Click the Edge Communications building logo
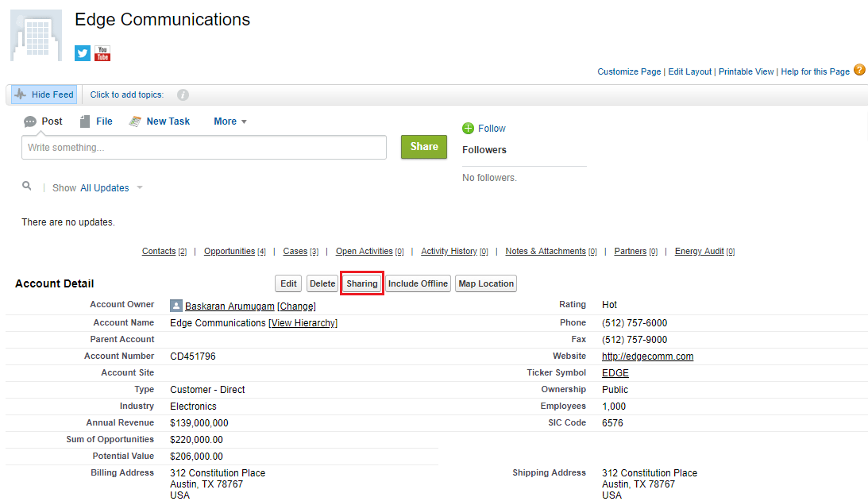This screenshot has width=868, height=501. tap(35, 35)
